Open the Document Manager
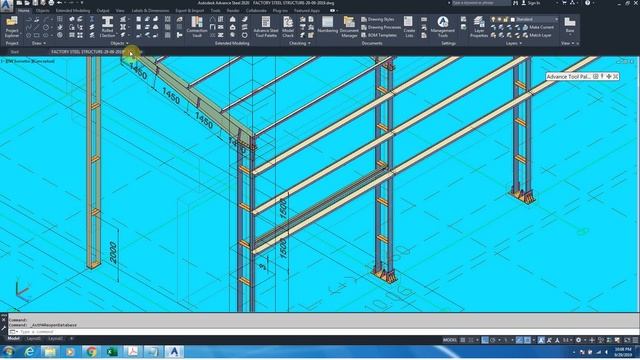 click(x=349, y=27)
